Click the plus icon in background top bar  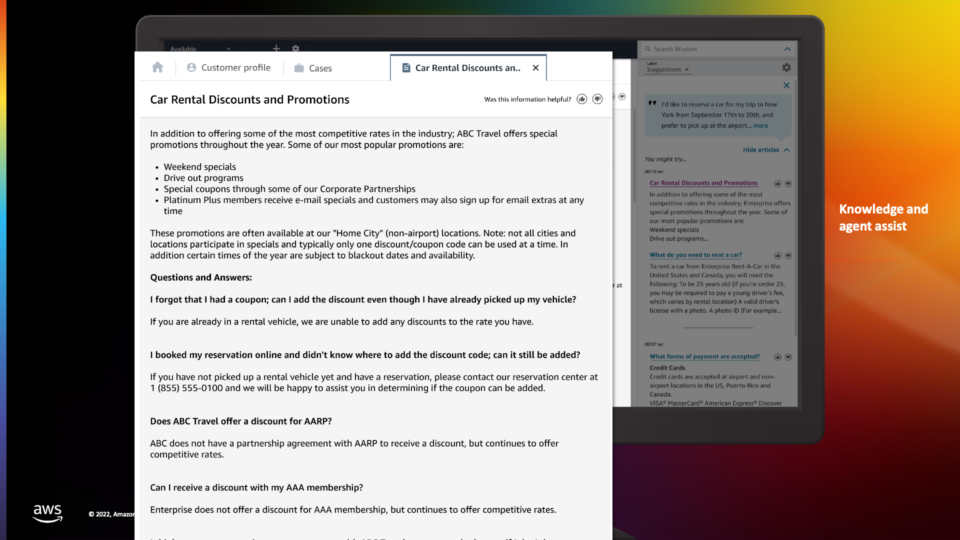coord(276,48)
